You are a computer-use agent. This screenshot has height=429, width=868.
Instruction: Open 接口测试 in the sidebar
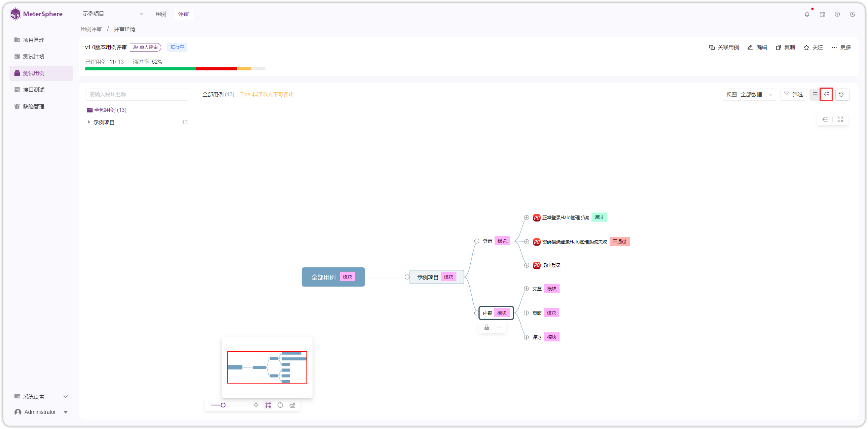pos(41,90)
